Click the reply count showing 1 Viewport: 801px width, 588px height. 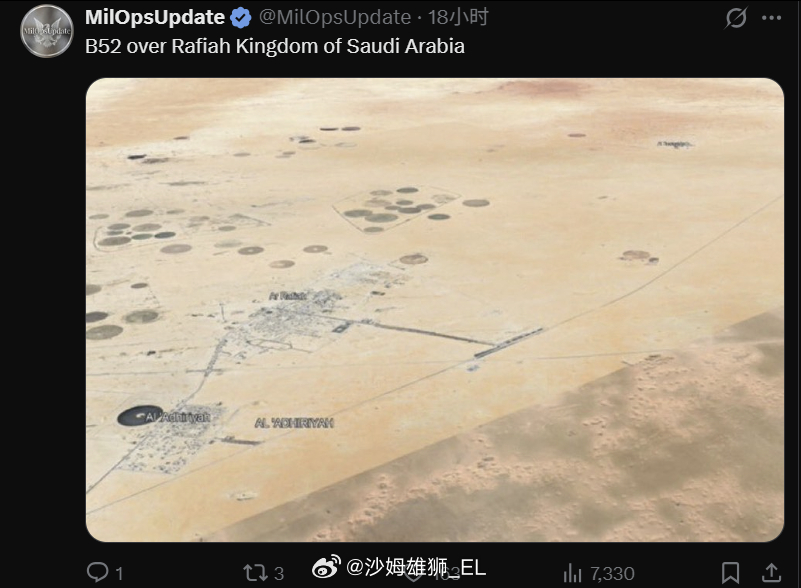[119, 574]
